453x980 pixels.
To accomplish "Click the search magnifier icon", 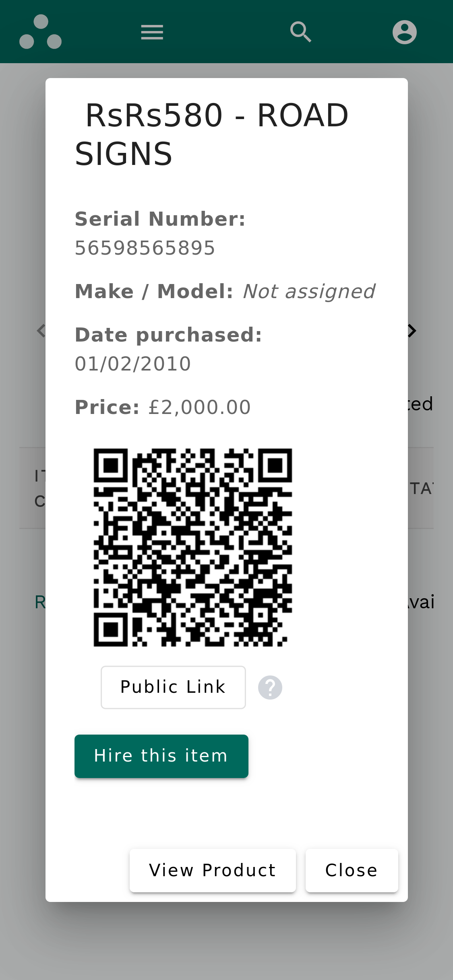I will (x=301, y=32).
